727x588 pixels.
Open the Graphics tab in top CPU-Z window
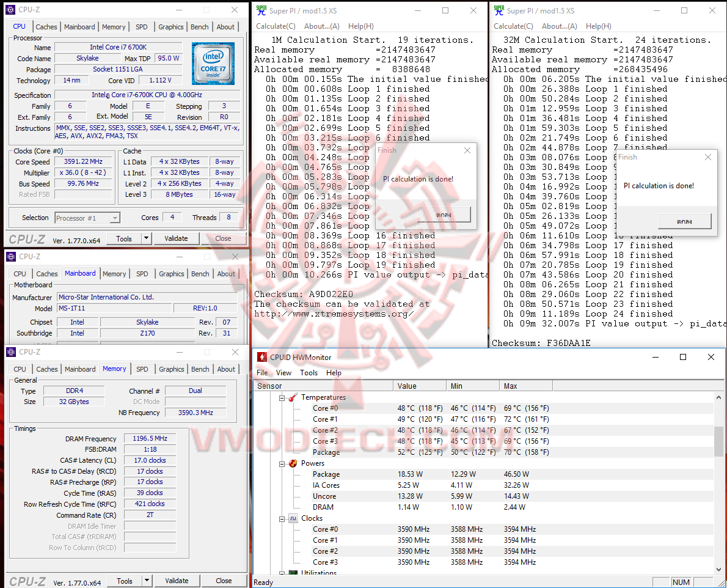170,27
